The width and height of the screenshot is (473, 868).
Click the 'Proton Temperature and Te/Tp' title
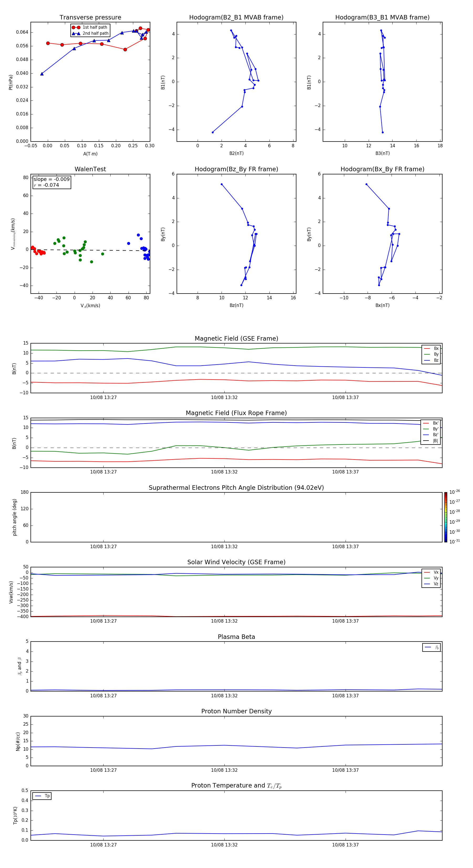click(236, 786)
